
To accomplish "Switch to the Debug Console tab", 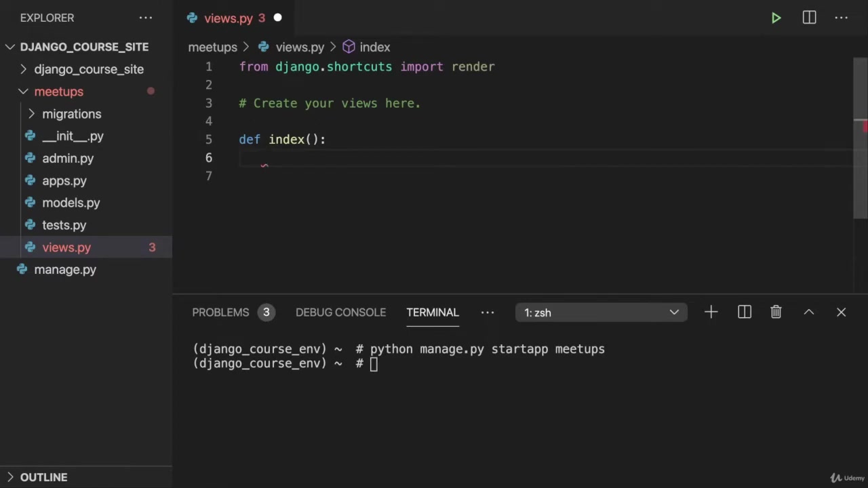I will point(340,312).
